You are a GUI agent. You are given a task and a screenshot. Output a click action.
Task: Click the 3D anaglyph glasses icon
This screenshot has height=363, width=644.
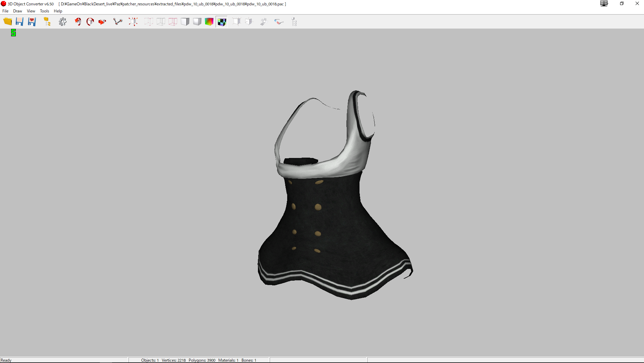tap(279, 22)
